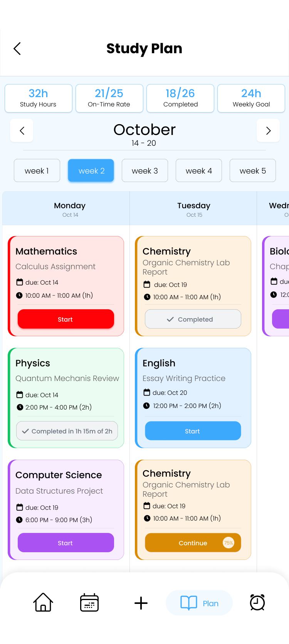The height and width of the screenshot is (644, 289).
Task: Start the Essay Writing Practice session
Action: coord(193,431)
